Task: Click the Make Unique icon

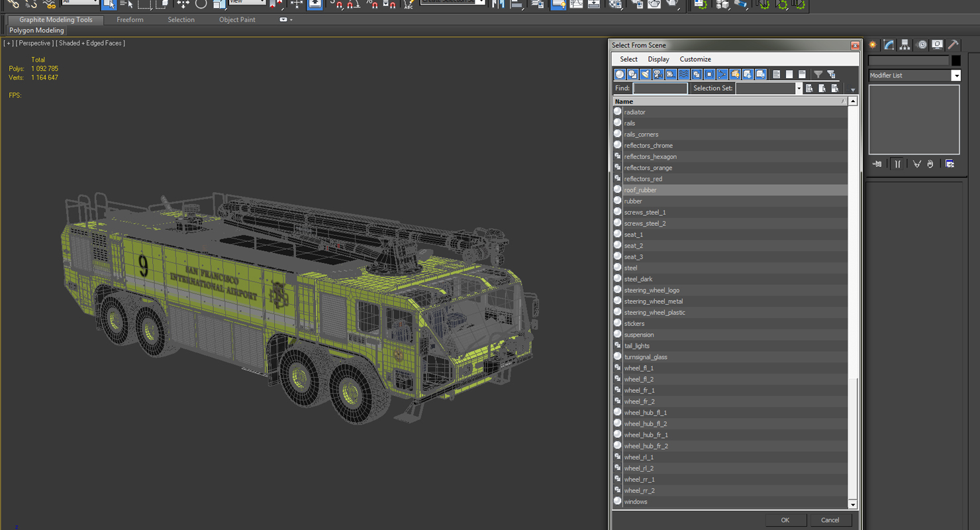Action: (x=917, y=164)
